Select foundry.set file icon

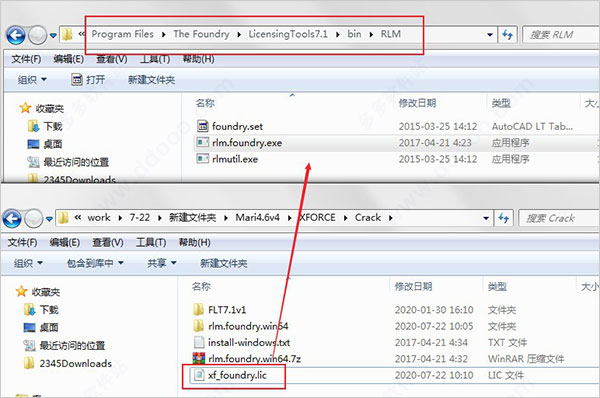[202, 126]
